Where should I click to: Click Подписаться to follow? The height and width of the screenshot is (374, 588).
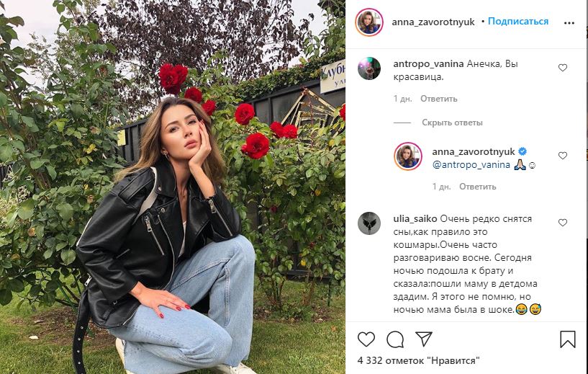click(518, 21)
